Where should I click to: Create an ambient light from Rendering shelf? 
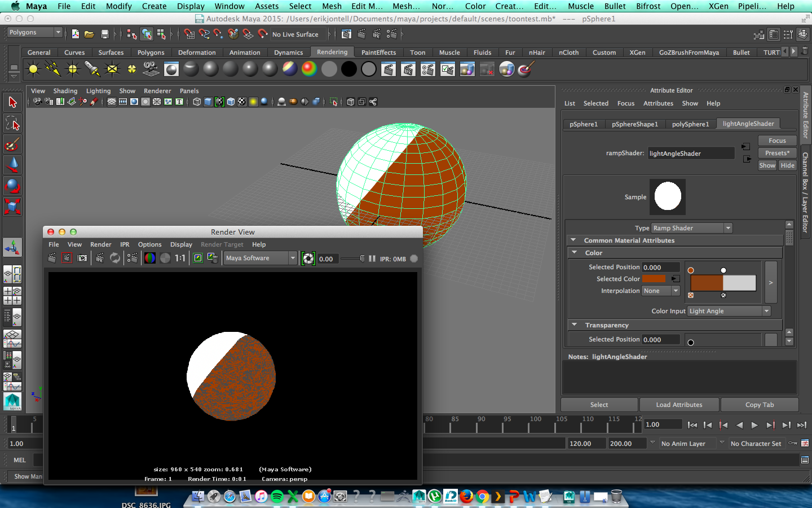pos(33,69)
